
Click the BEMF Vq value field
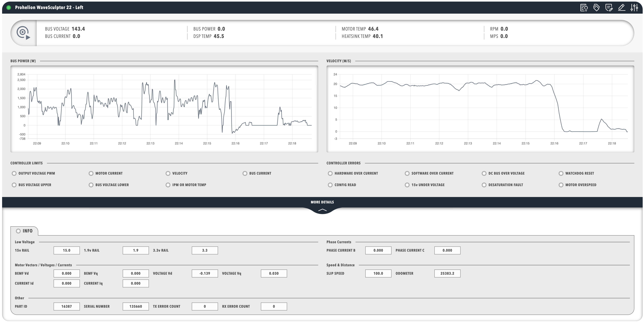click(x=136, y=273)
